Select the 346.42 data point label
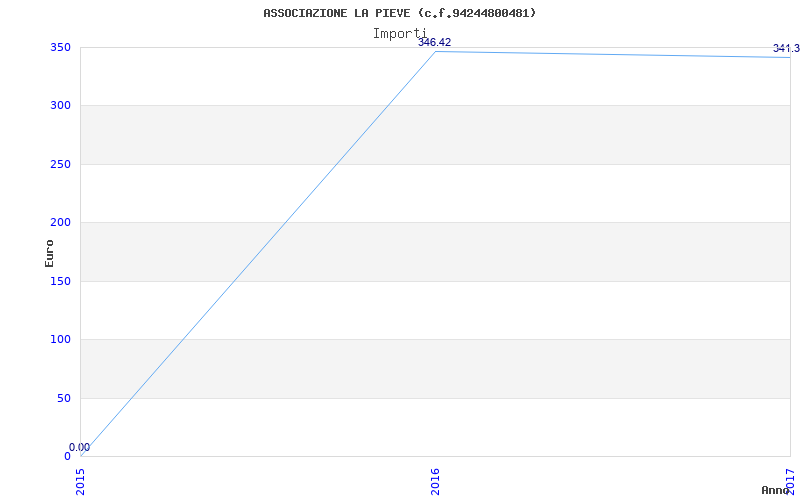800x500 pixels. [434, 42]
